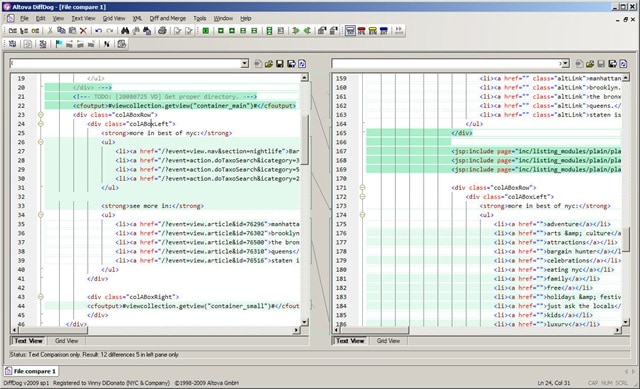This screenshot has width=640, height=389.
Task: Open file in right pane via folder icon
Action: point(590,64)
